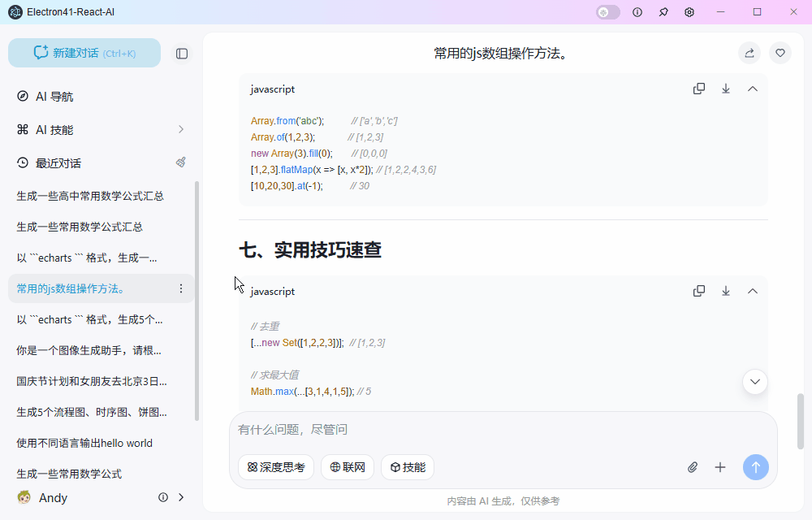Open chat 国庆节计划和女朋友去北京3日...
812x520 pixels.
tap(92, 381)
